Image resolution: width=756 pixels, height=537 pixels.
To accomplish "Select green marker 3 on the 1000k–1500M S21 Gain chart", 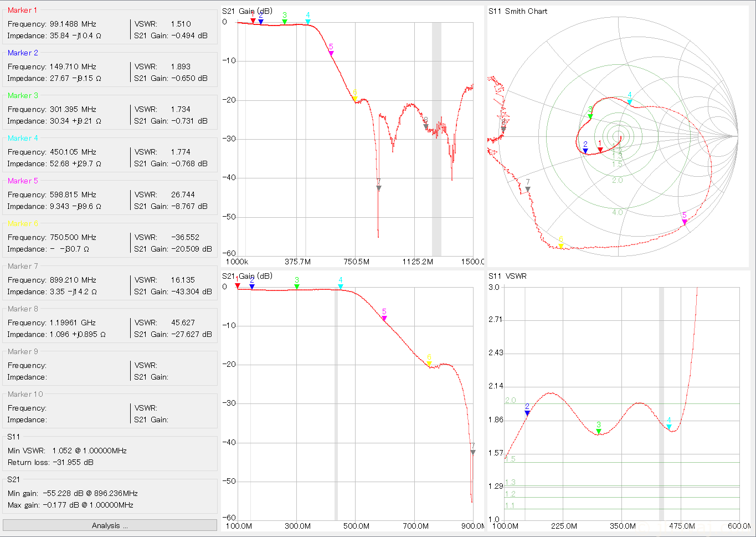I will [x=285, y=22].
